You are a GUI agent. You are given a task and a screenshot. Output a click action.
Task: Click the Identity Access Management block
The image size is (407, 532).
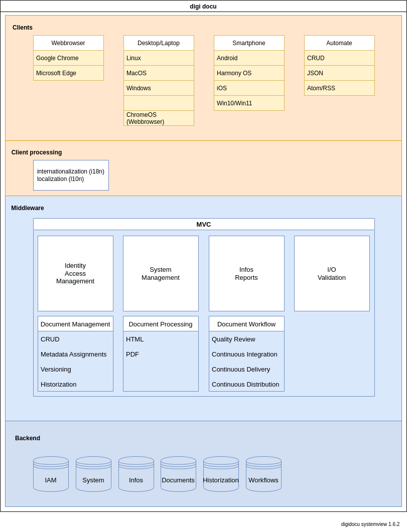75,273
